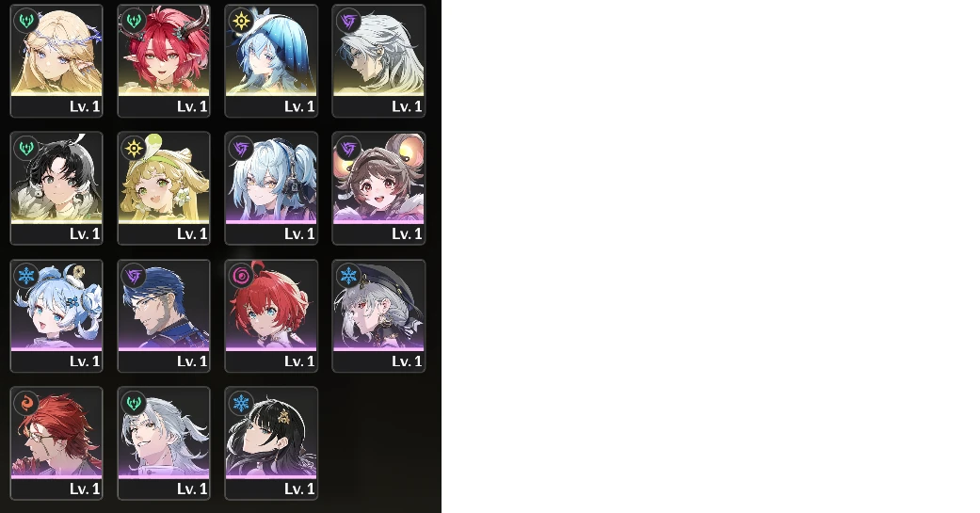Click the pink spiral element icon
The height and width of the screenshot is (513, 980).
tap(241, 276)
